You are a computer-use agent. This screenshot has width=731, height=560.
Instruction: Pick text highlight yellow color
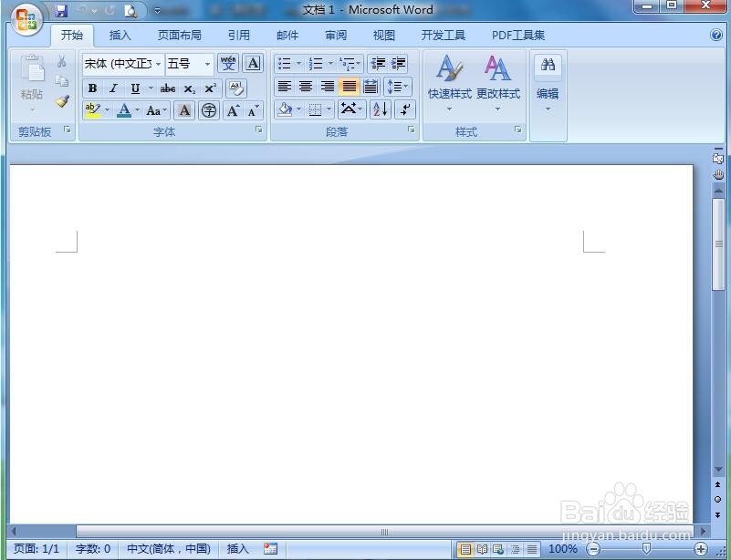tap(93, 110)
